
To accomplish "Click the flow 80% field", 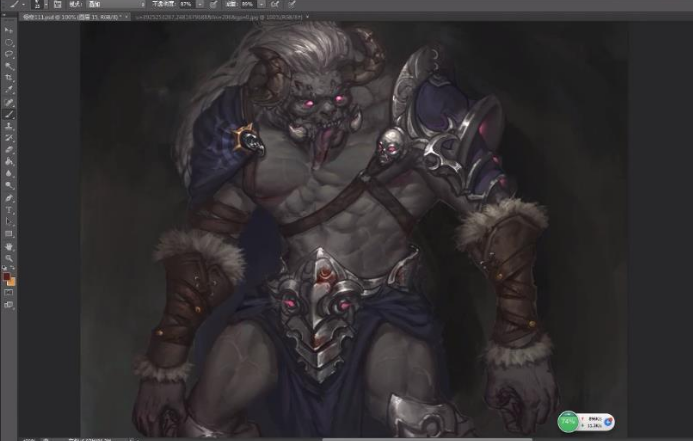I will (247, 4).
